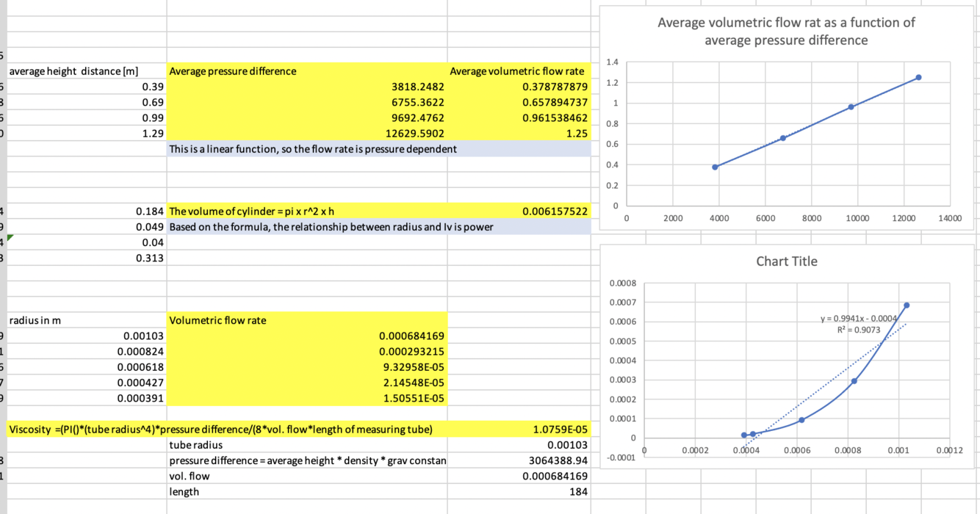Image resolution: width=980 pixels, height=514 pixels.
Task: Click cell with value 1.29
Action: (x=87, y=134)
